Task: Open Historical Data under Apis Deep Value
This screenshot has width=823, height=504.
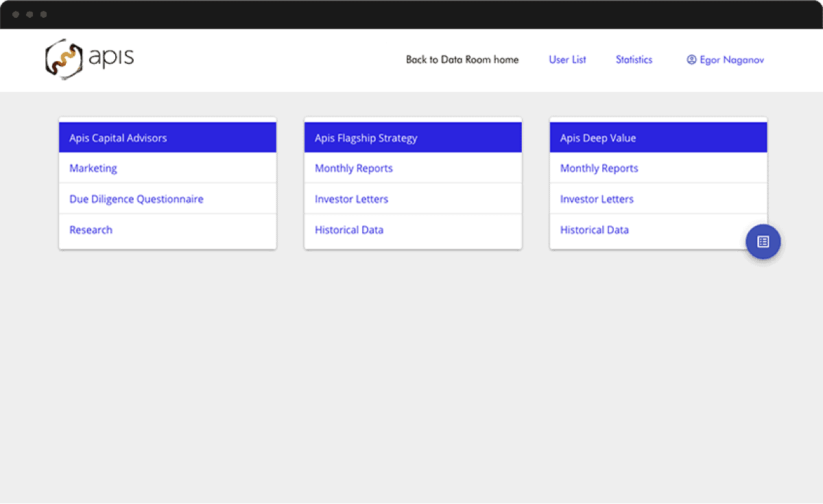Action: pyautogui.click(x=595, y=230)
